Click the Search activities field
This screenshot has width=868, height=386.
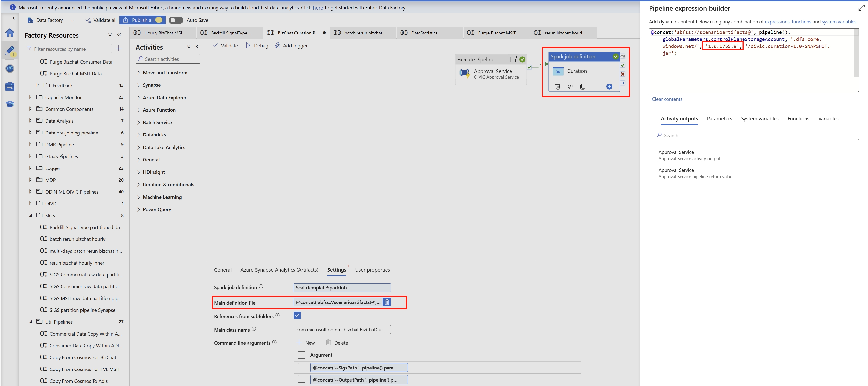tap(168, 59)
